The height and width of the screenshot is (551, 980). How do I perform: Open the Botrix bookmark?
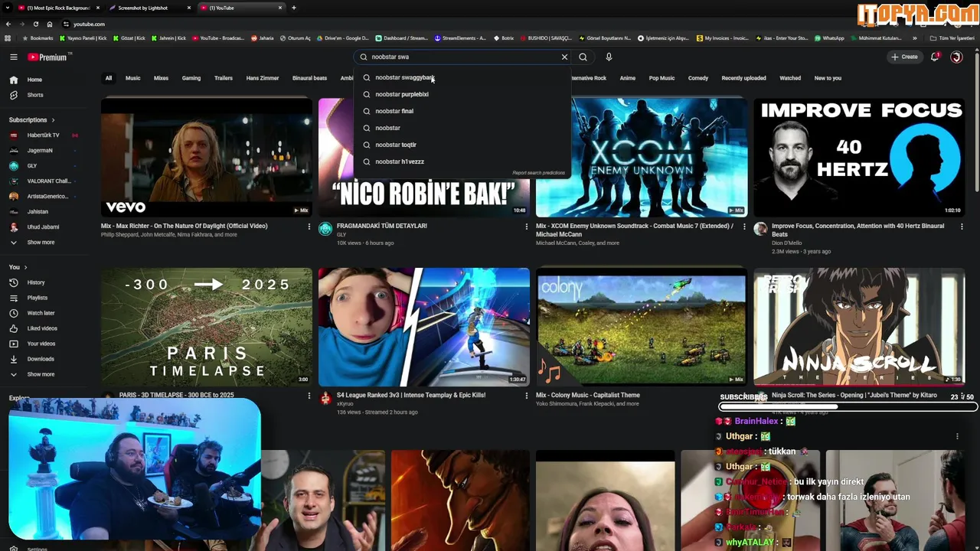click(x=504, y=37)
